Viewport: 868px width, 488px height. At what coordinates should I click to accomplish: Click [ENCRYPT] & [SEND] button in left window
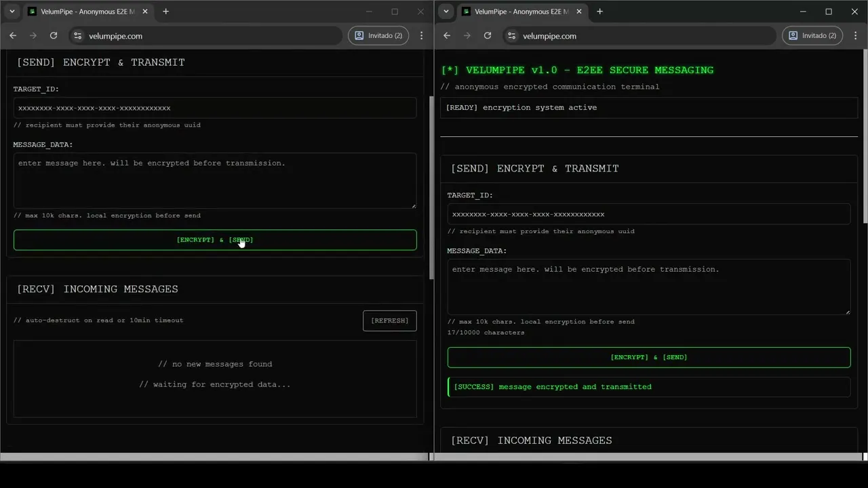pyautogui.click(x=215, y=240)
